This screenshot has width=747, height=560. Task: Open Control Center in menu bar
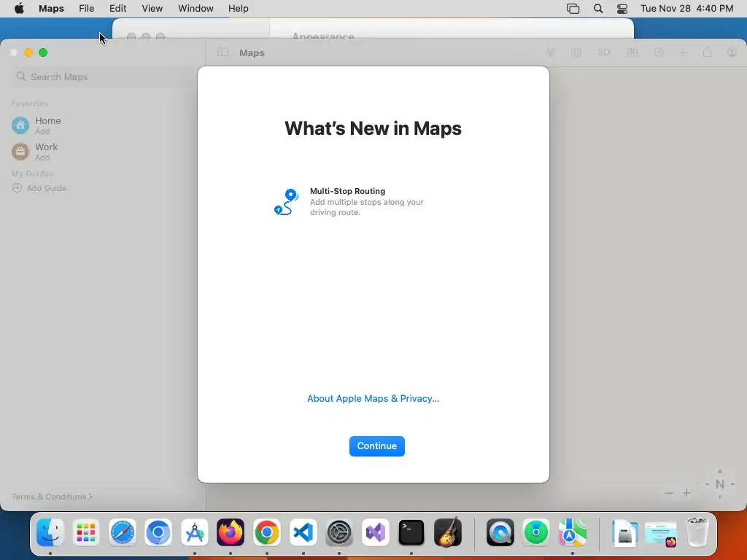tap(622, 9)
